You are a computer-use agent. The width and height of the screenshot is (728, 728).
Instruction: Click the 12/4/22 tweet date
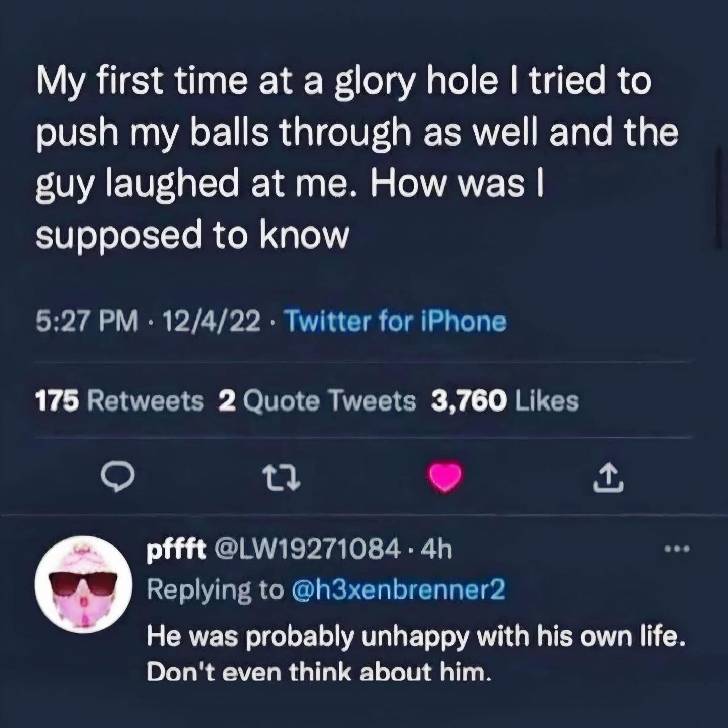[x=211, y=321]
